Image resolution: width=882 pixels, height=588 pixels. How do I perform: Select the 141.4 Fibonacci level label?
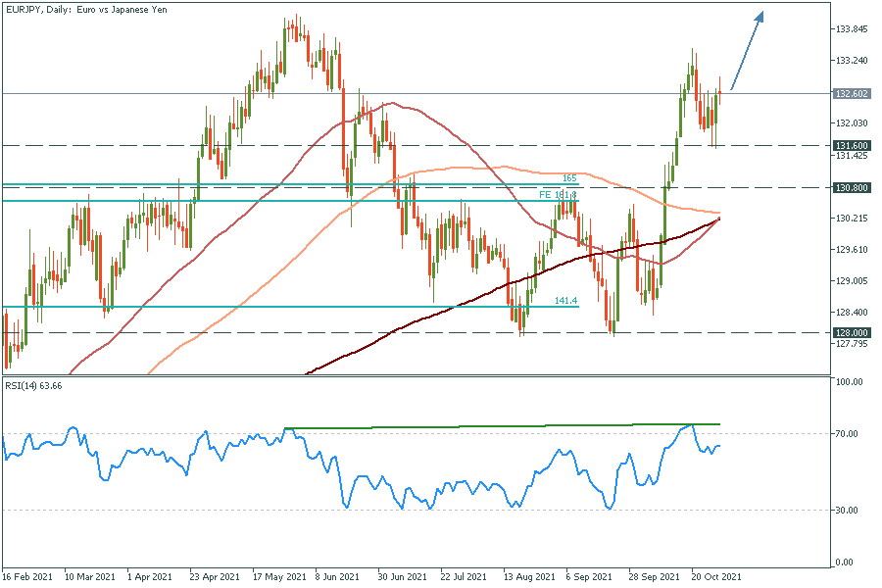tap(564, 301)
